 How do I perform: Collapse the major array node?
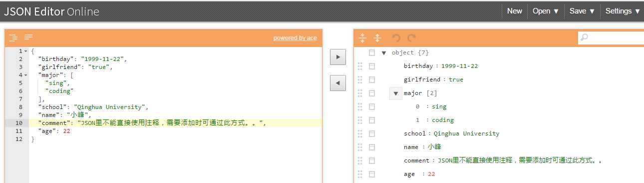point(396,93)
